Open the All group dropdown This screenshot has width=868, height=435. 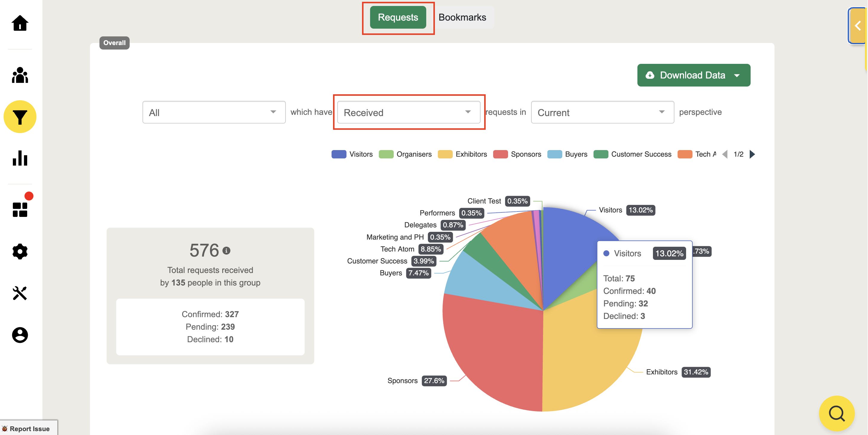tap(214, 112)
